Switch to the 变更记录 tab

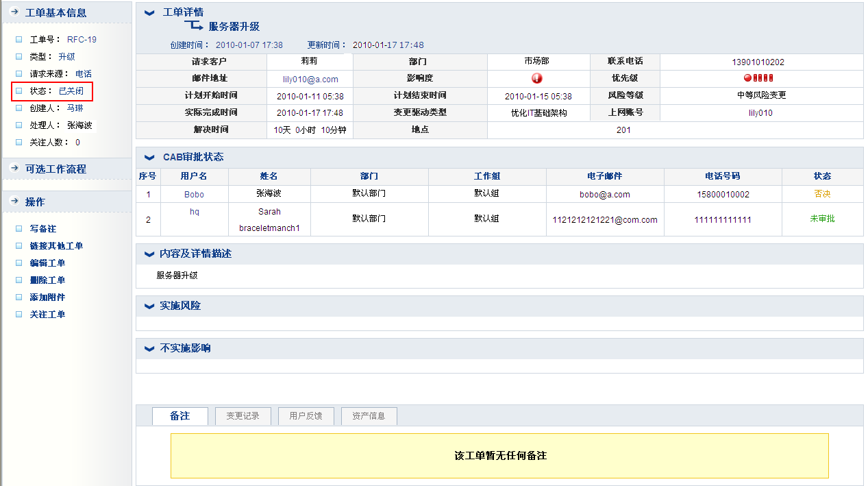(243, 416)
